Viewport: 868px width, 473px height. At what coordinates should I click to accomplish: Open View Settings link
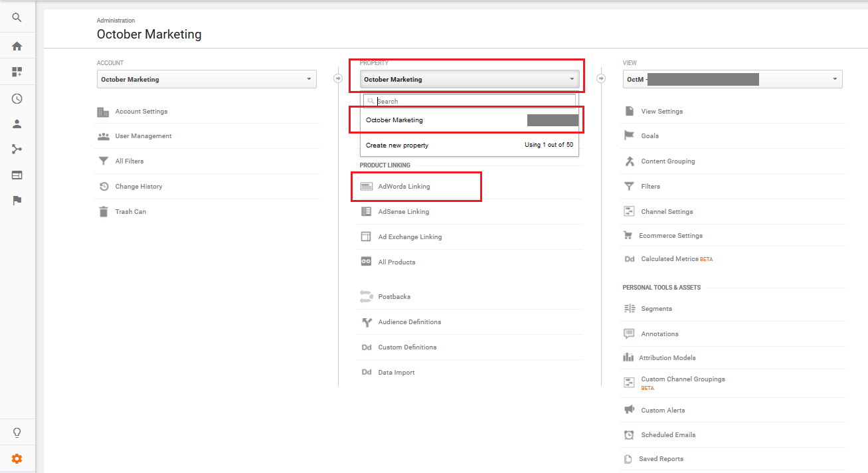tap(662, 112)
